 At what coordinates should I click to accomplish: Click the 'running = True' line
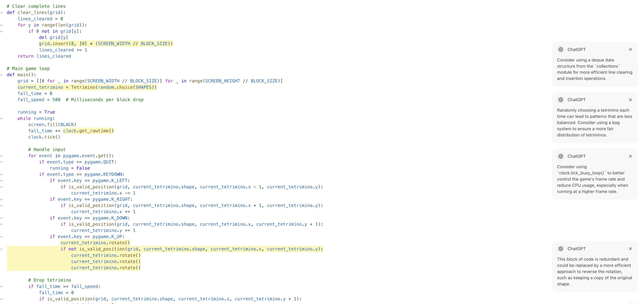click(36, 112)
